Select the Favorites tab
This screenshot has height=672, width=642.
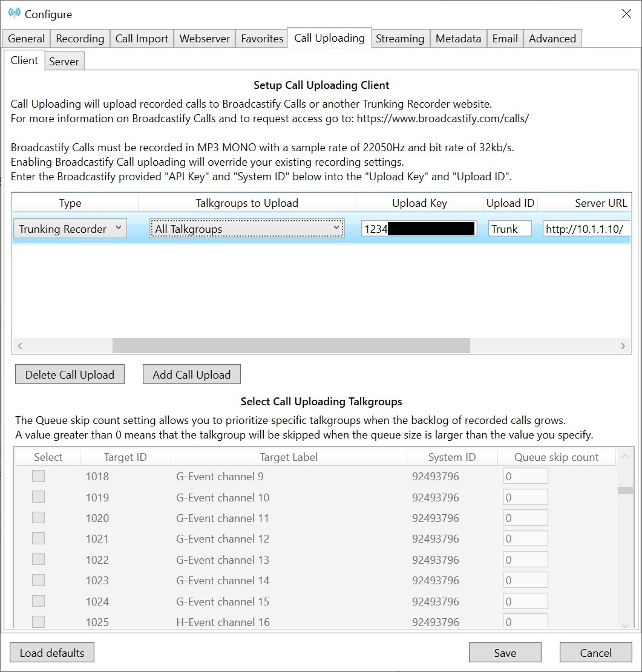262,39
